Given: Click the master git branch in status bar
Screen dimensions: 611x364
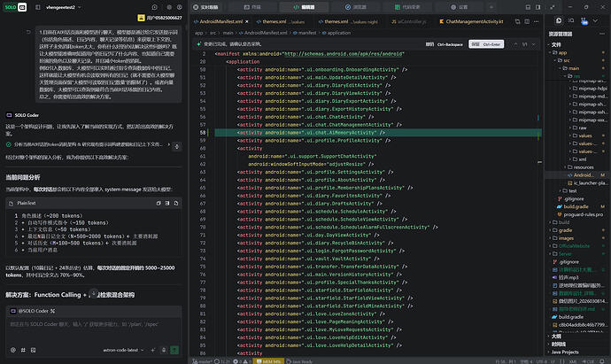Looking at the screenshot, I should (202, 361).
